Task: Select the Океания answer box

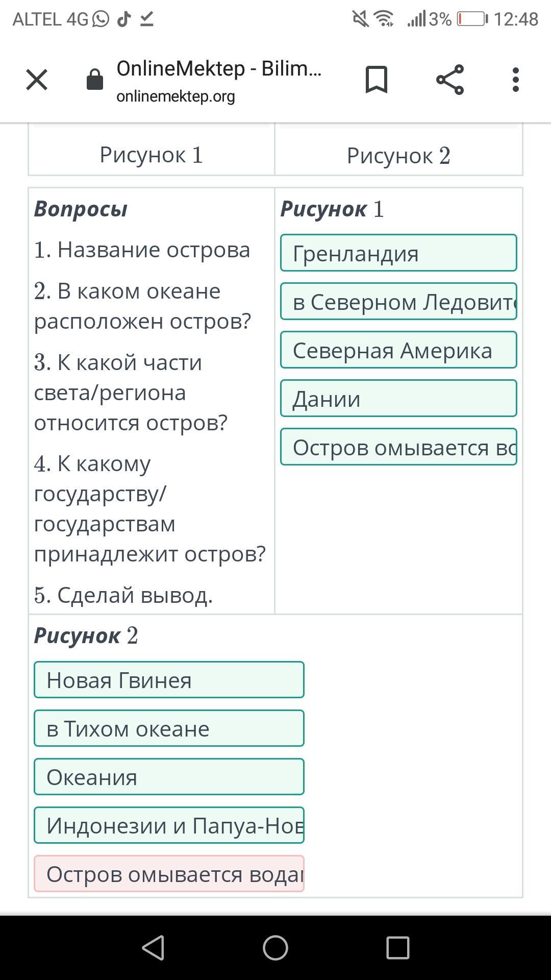Action: (169, 776)
